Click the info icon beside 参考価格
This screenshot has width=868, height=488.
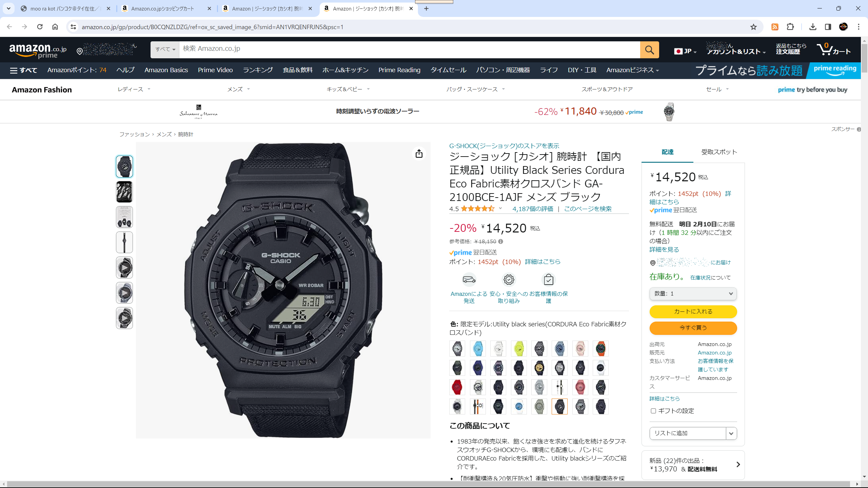501,242
